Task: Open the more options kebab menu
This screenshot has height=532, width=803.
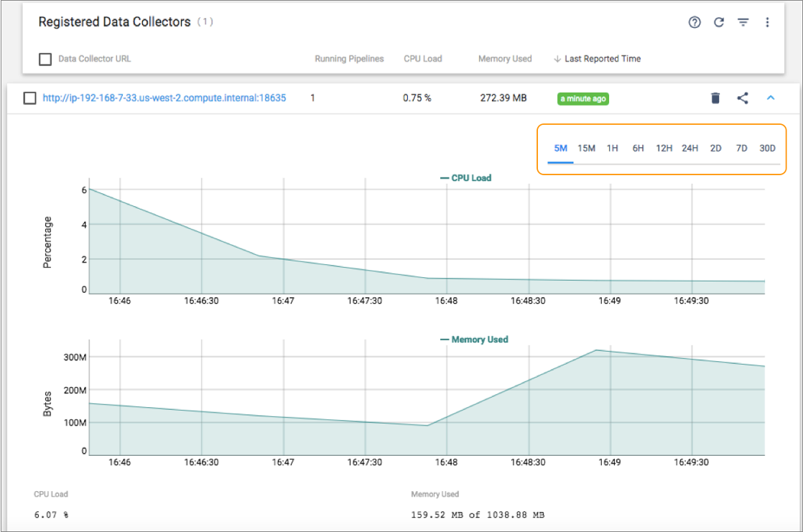Action: tap(767, 22)
